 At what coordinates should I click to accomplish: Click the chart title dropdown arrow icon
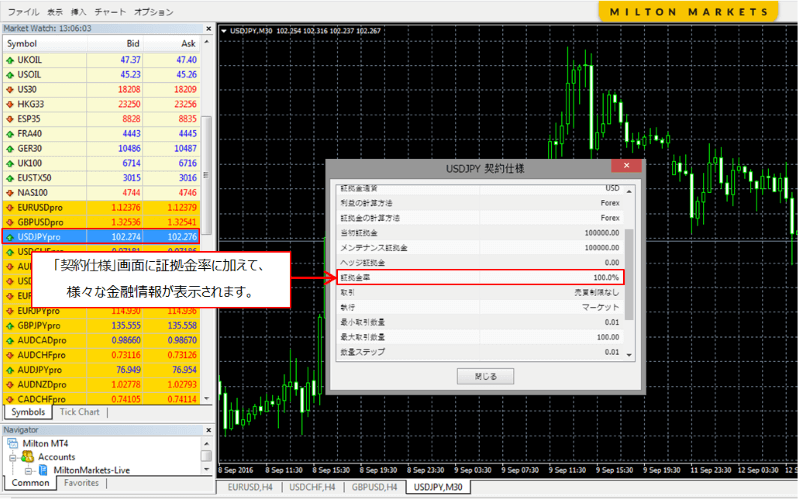[x=223, y=29]
